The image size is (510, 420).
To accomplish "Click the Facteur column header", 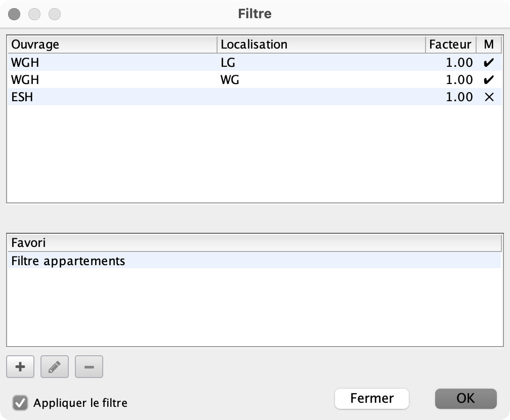I will (x=450, y=45).
